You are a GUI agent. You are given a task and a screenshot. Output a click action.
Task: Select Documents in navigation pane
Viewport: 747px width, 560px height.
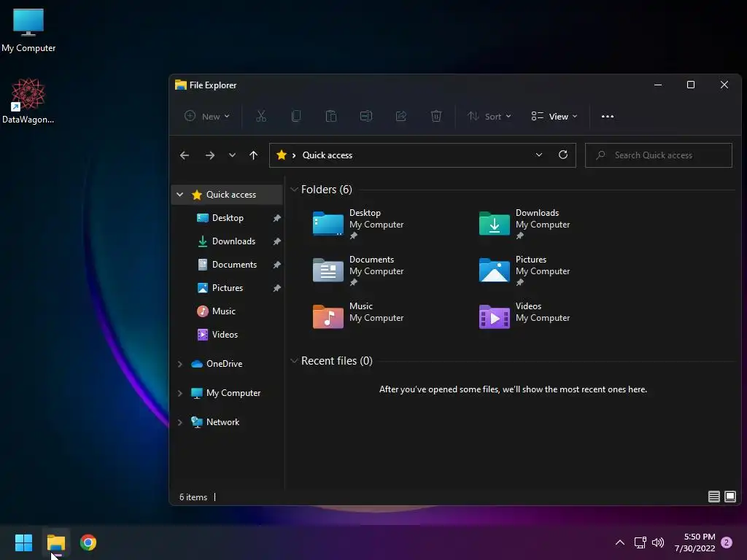coord(234,264)
